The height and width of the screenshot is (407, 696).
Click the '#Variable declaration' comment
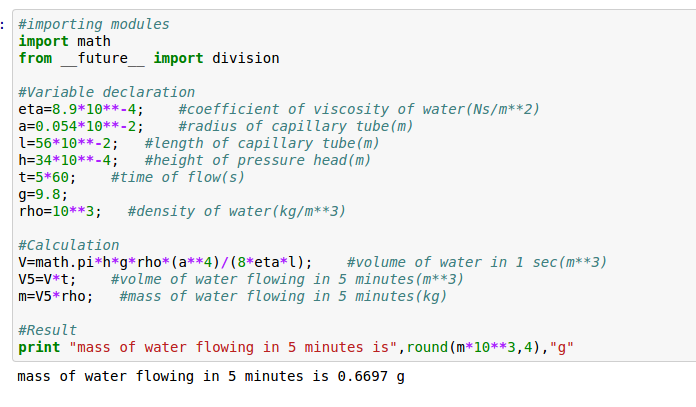coord(107,92)
